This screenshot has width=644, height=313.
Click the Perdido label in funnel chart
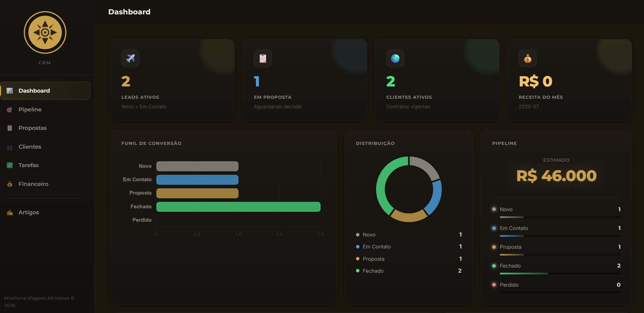(x=142, y=220)
